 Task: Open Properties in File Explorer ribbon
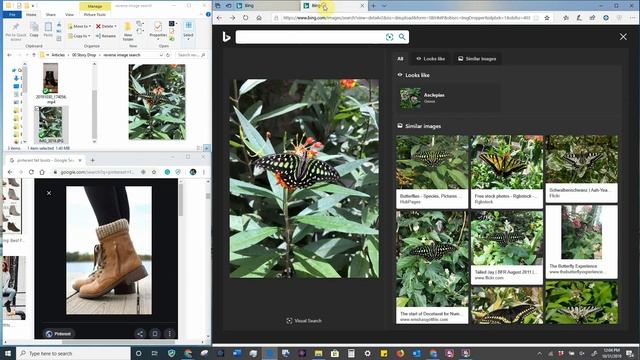[158, 30]
